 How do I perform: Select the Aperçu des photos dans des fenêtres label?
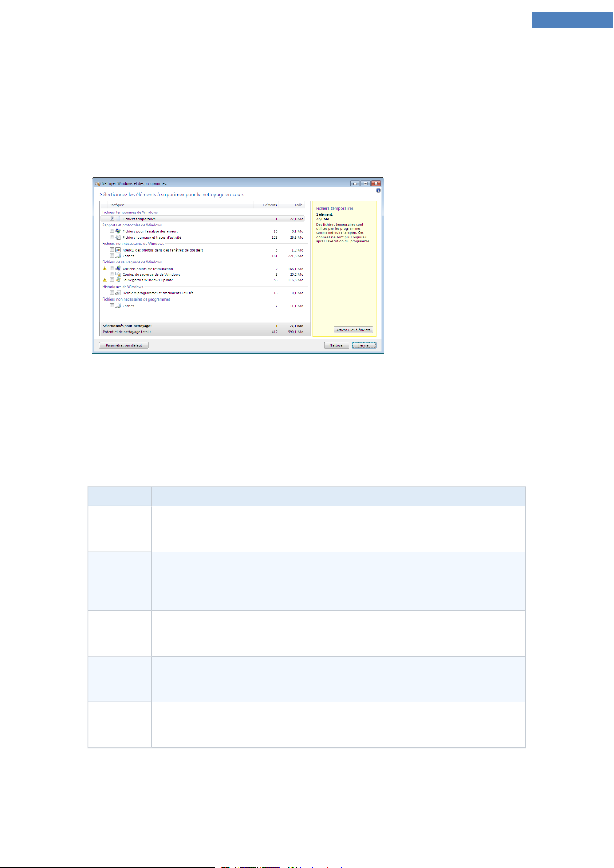(162, 250)
